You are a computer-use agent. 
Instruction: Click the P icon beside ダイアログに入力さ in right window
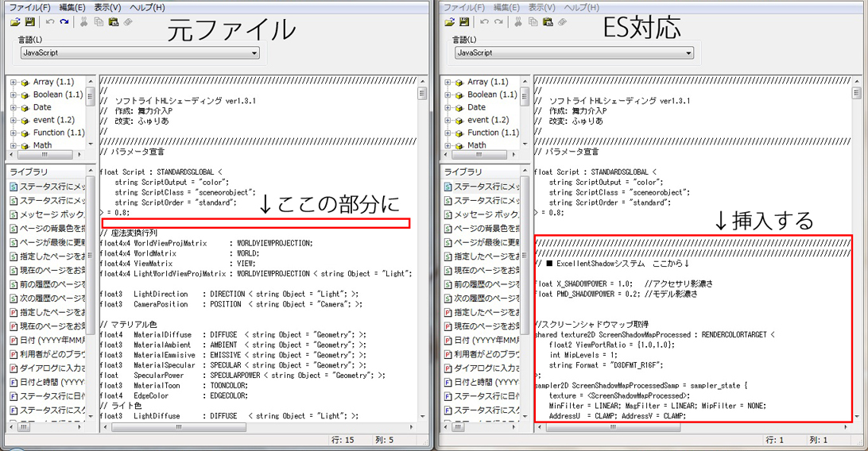point(448,368)
